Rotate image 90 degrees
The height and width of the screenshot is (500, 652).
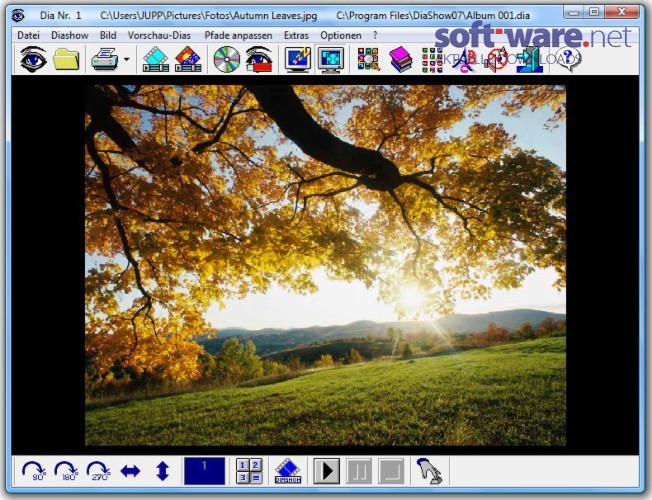[33, 471]
